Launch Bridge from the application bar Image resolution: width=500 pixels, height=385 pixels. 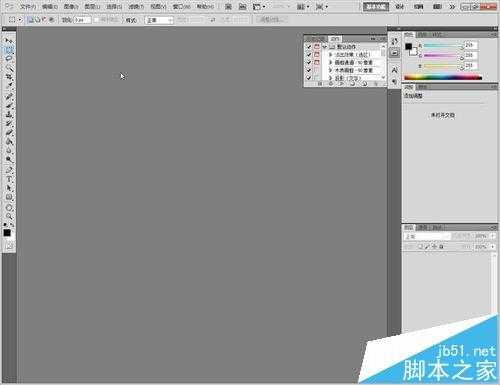pyautogui.click(x=228, y=6)
